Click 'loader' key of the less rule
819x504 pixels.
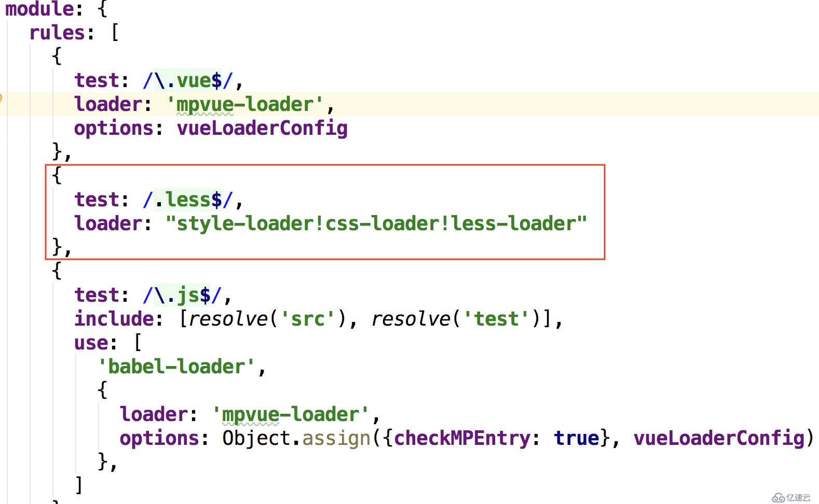tap(108, 223)
